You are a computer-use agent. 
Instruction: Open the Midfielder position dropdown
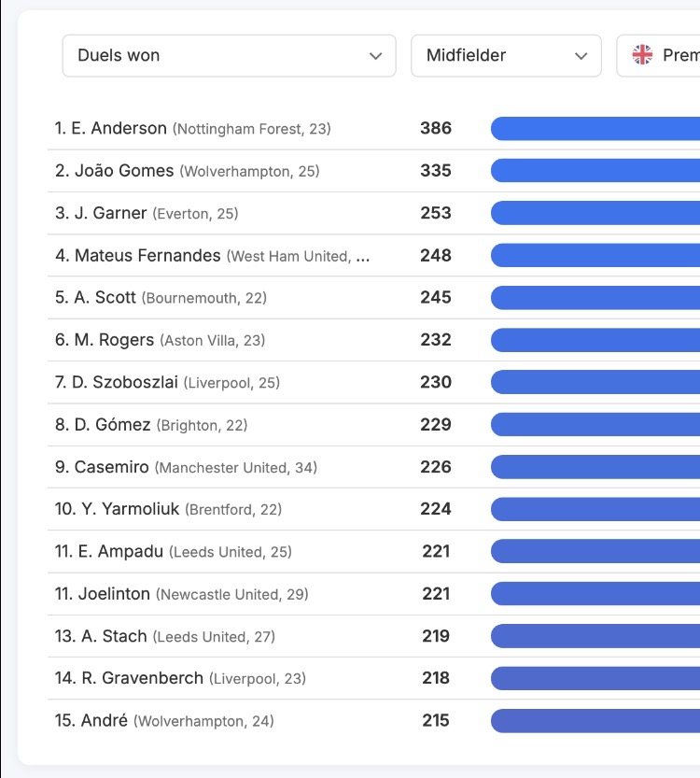506,56
